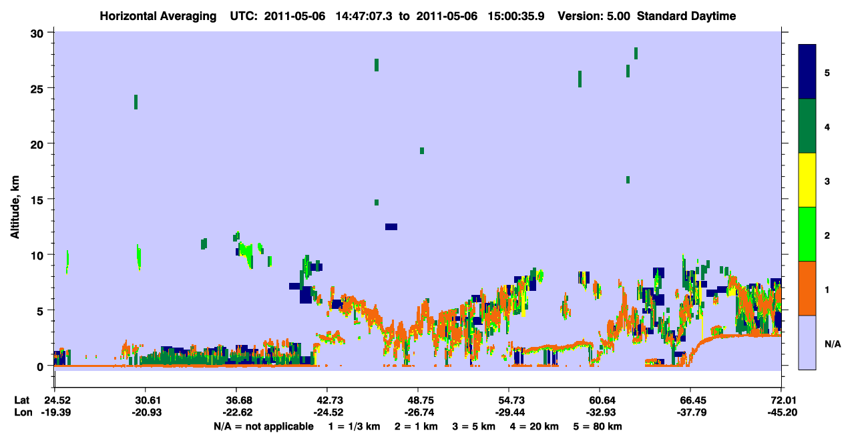The image size is (868, 445).
Task: Click legend text '1 = 1/3 km'
Action: [x=354, y=426]
